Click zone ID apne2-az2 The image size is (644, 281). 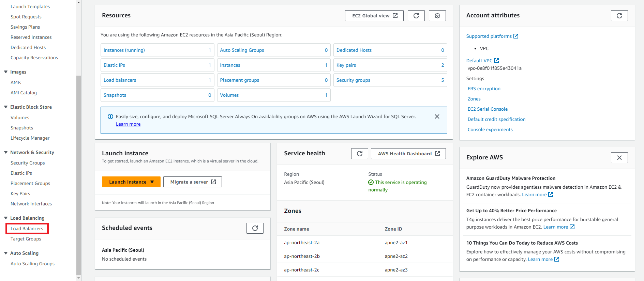pos(396,256)
